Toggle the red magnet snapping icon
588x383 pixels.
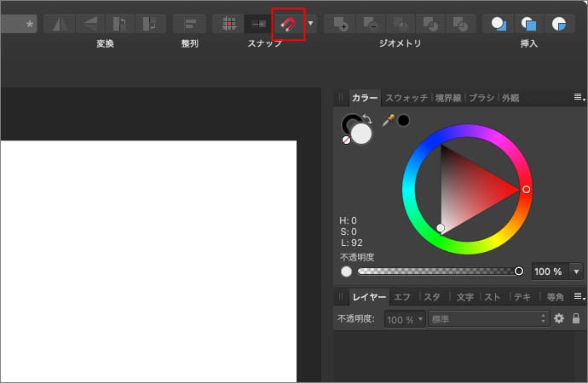point(289,24)
